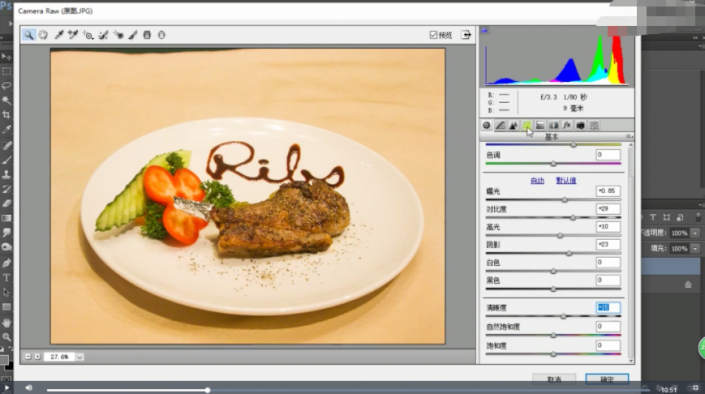
Task: Click the 自然饱和度 vibrance slider handle
Action: 553,335
